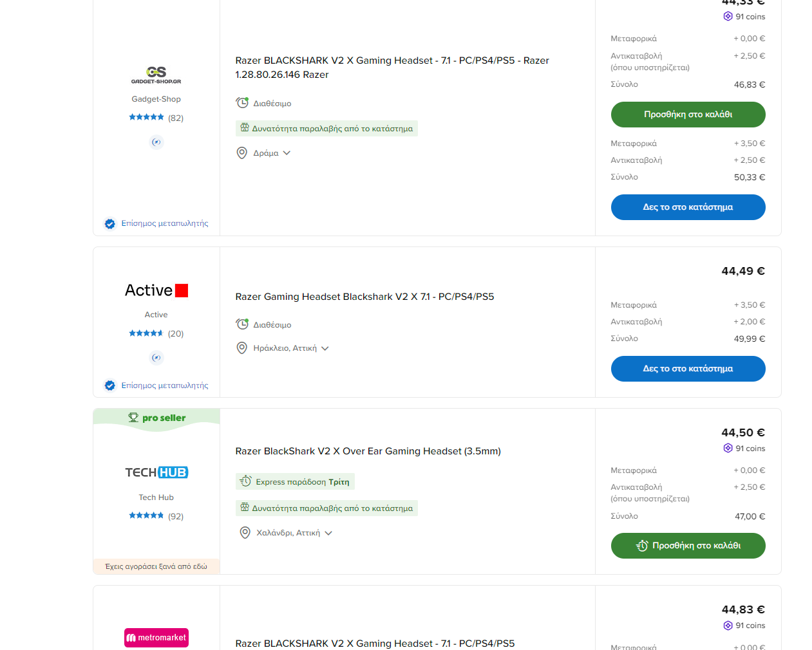Image resolution: width=812 pixels, height=650 pixels.
Task: Click Gadget-Shop's store pickup availability badge
Action: pyautogui.click(x=326, y=128)
